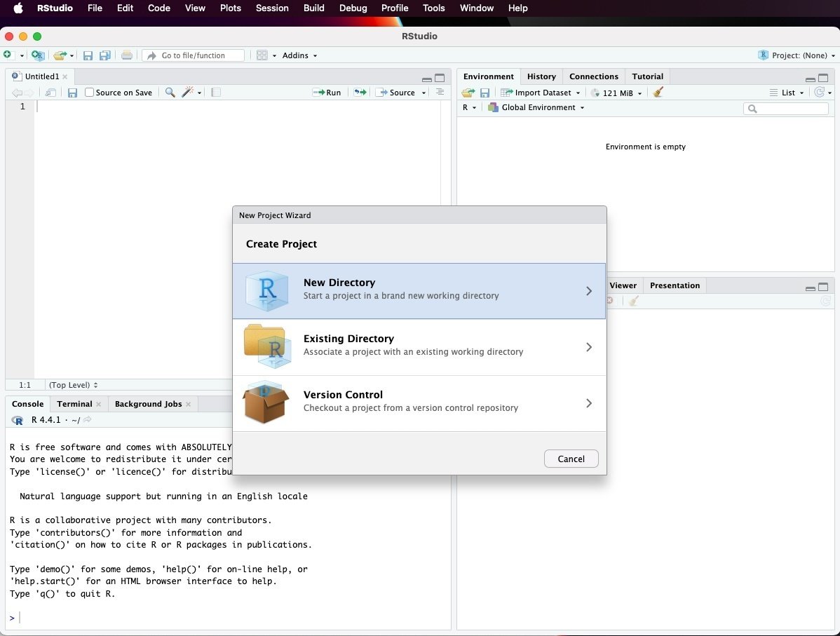Close the Terminal tab
Screen dimensions: 840x636
(x=99, y=404)
